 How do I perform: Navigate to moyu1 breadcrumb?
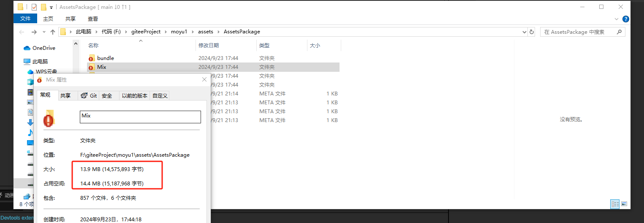coord(179,32)
